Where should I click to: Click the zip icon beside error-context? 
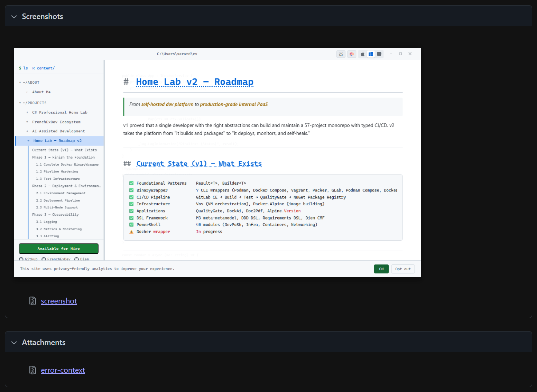[33, 370]
